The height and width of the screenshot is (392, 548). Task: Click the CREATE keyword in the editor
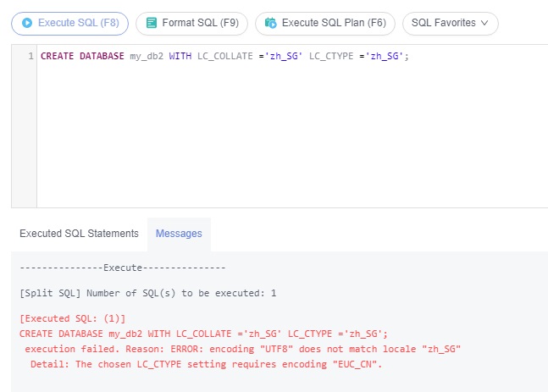coord(57,56)
